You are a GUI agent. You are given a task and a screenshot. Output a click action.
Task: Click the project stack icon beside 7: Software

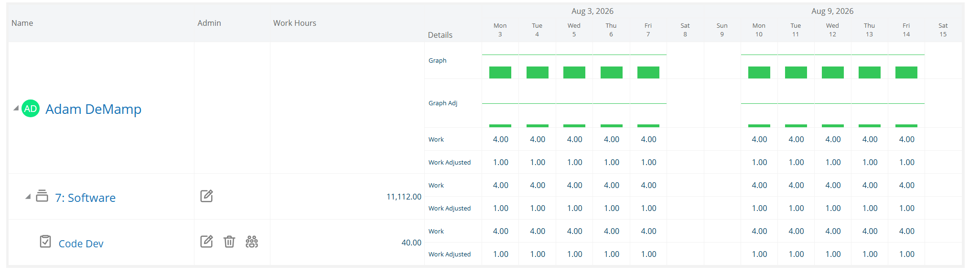42,196
